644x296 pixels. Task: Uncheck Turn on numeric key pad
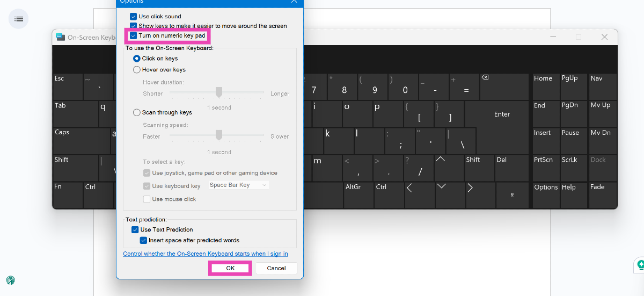pyautogui.click(x=134, y=35)
